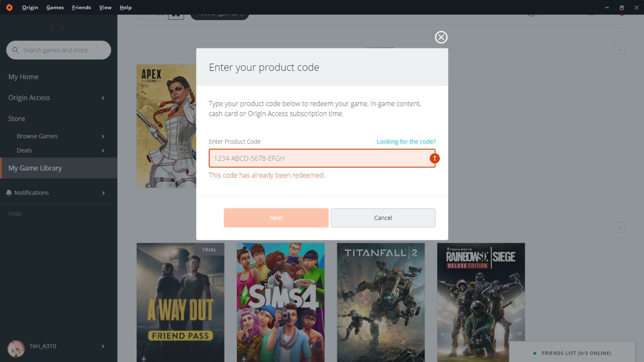Open the View menu
644x362 pixels.
105,7
